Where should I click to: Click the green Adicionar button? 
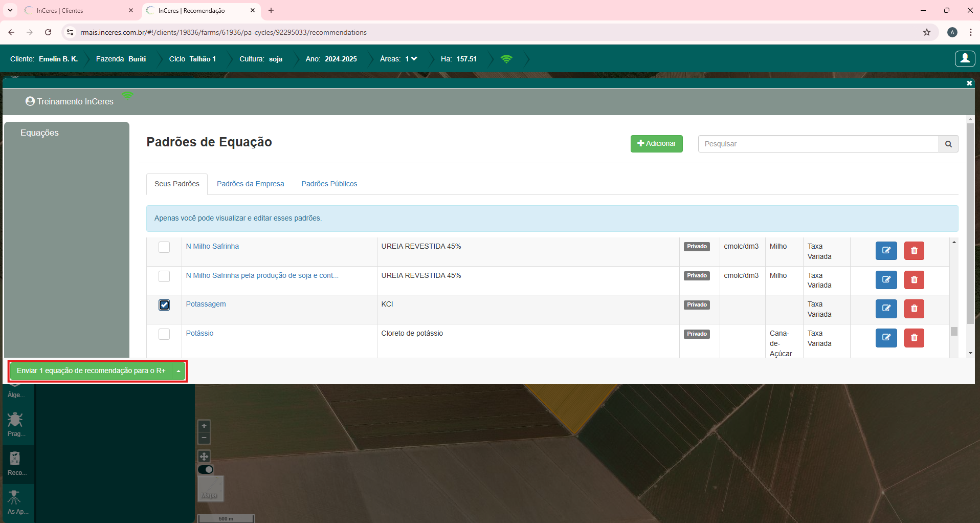(x=657, y=144)
